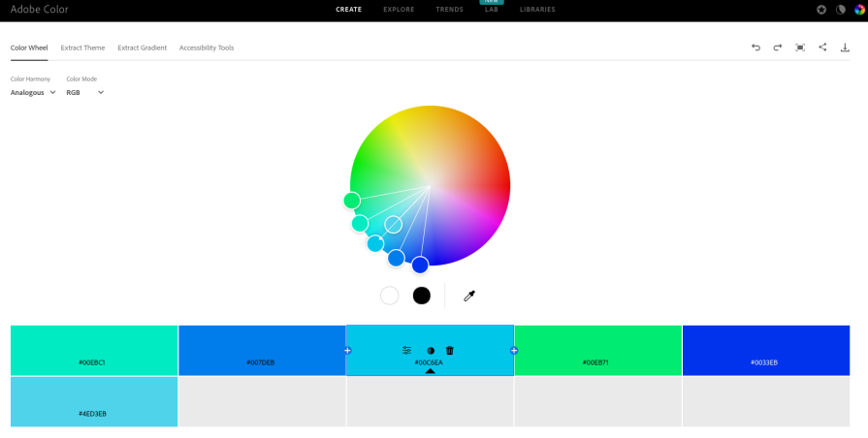Open sliders icon on the #00C6EA swatch

click(407, 350)
